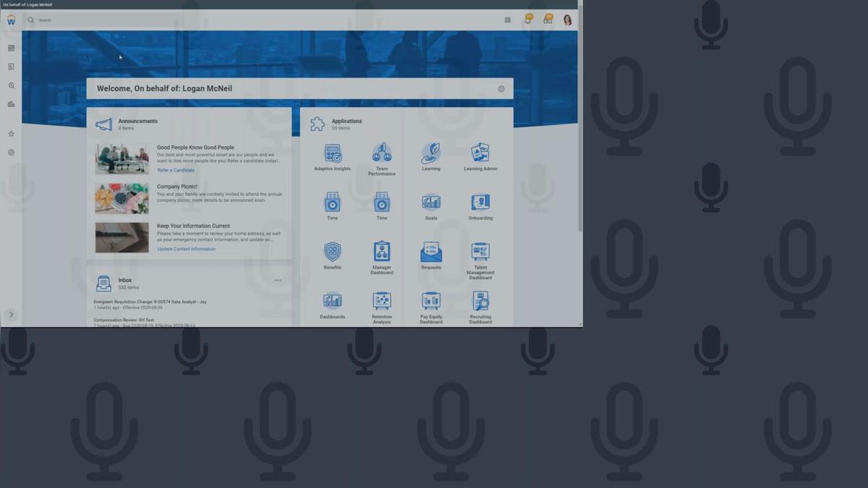Click the star favorites icon in sidebar
Image resolution: width=868 pixels, height=488 pixels.
pyautogui.click(x=11, y=134)
